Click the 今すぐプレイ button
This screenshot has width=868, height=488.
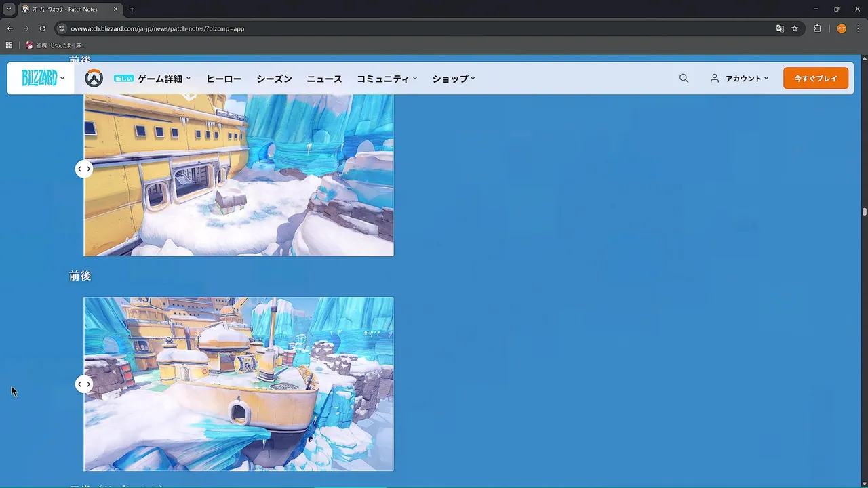click(x=816, y=79)
